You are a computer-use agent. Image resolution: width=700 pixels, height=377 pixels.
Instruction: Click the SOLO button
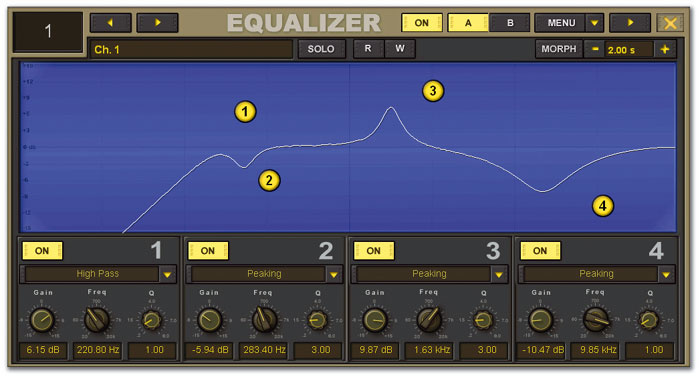[x=321, y=49]
